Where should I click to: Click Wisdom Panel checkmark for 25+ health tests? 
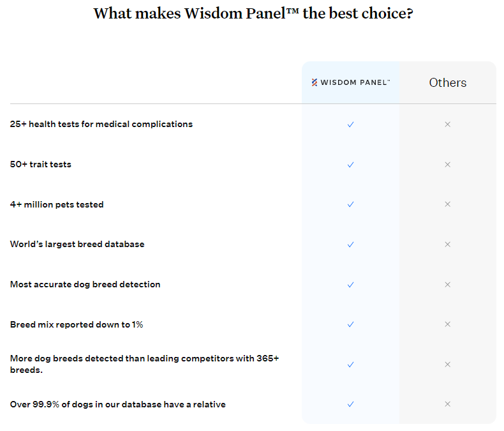(x=350, y=125)
